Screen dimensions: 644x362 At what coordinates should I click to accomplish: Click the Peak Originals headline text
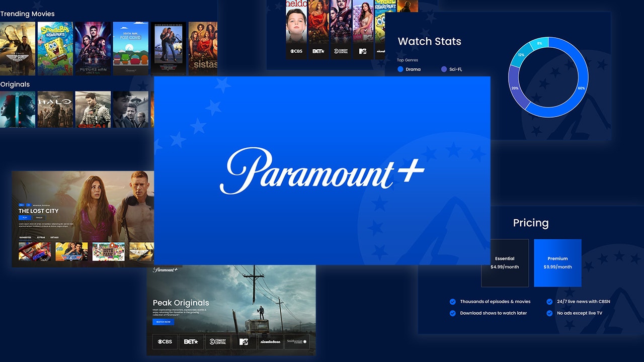tap(181, 303)
